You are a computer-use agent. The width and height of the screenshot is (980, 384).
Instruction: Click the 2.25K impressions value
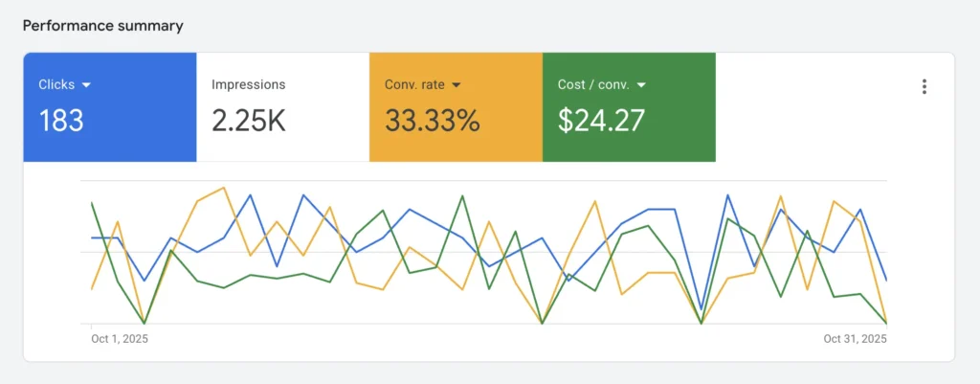point(248,121)
